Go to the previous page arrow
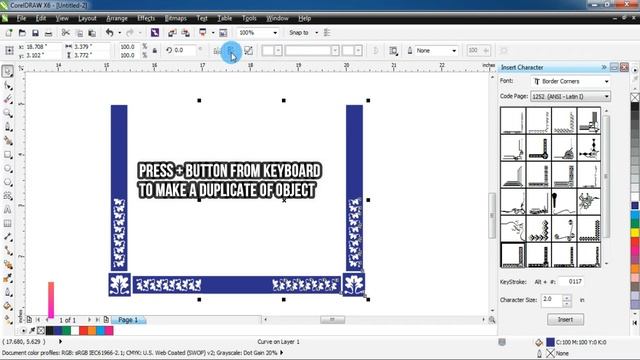The image size is (640, 360). (x=47, y=320)
